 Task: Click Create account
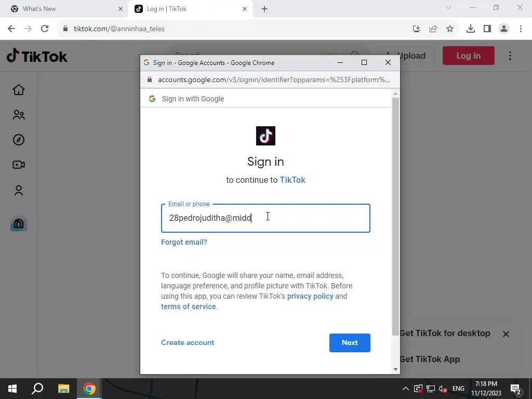[188, 342]
